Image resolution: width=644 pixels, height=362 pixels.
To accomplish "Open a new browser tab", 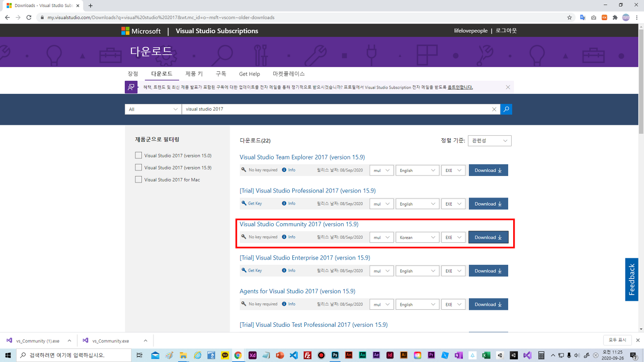I will point(91,6).
